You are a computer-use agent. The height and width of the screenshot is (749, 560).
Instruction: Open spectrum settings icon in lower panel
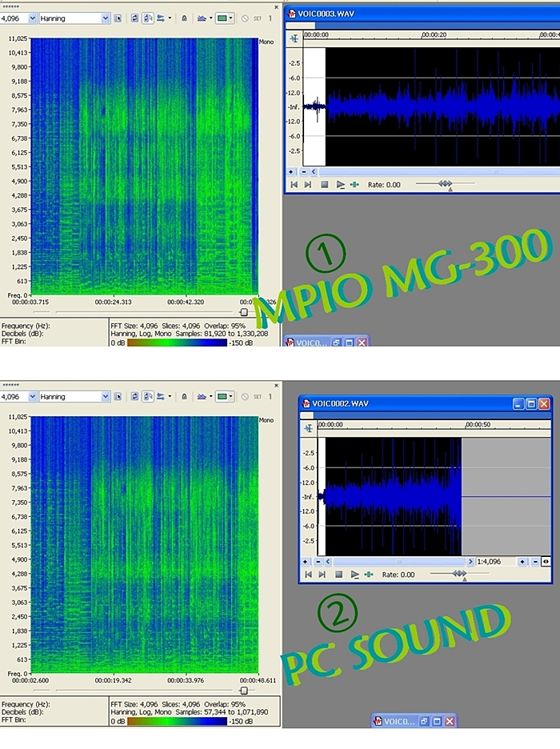tap(118, 396)
